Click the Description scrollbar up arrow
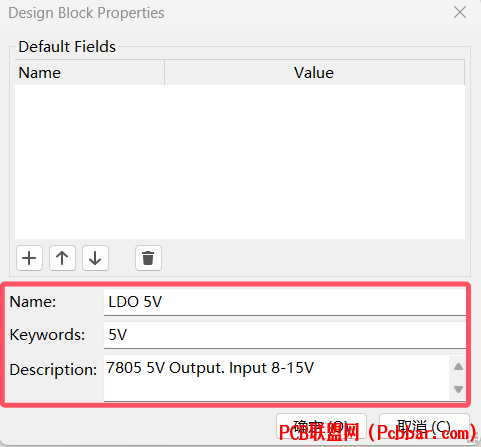This screenshot has height=447, width=481. [x=458, y=367]
